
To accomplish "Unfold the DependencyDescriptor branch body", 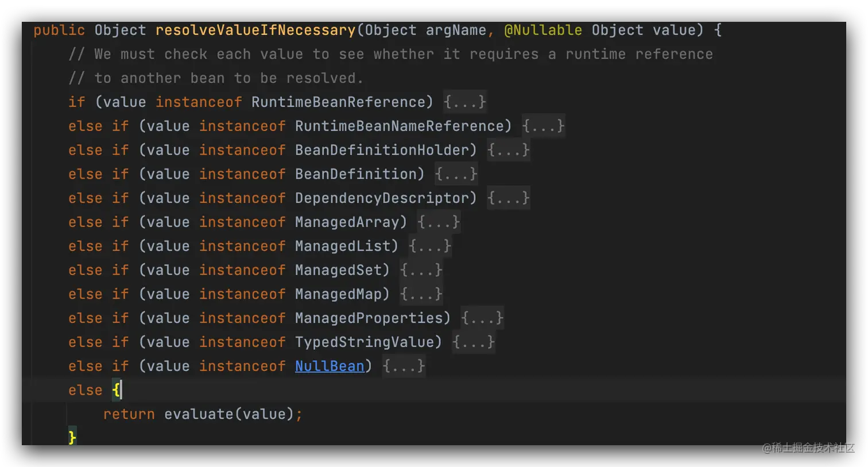I will 508,199.
